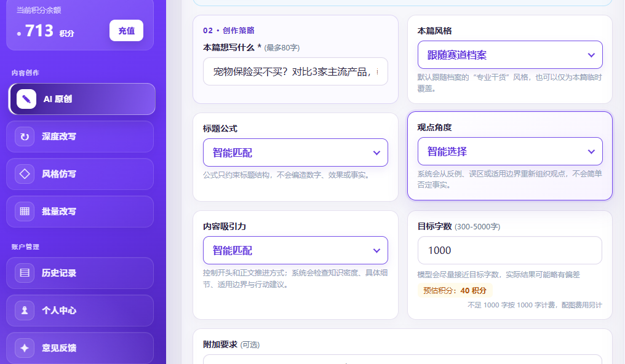Viewport: 625px width, 364px height.
Task: Click the 当前积分余额 label
Action: (x=39, y=10)
